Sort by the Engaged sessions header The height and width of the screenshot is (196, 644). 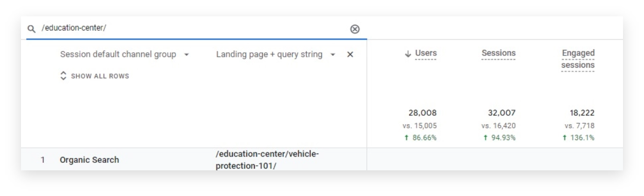coord(578,59)
